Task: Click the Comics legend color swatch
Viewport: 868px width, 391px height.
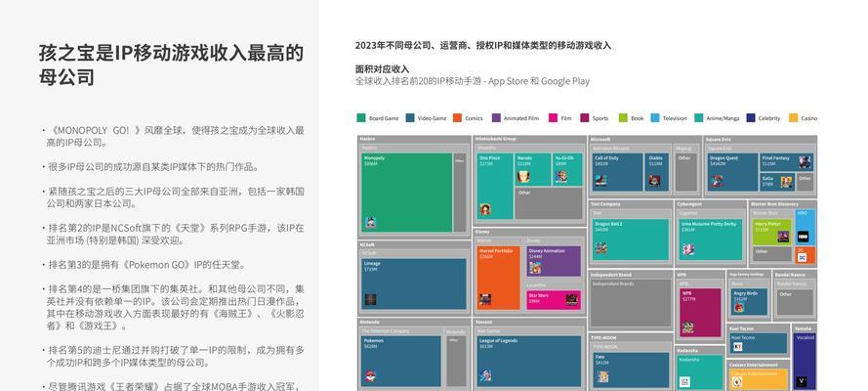Action: point(457,118)
